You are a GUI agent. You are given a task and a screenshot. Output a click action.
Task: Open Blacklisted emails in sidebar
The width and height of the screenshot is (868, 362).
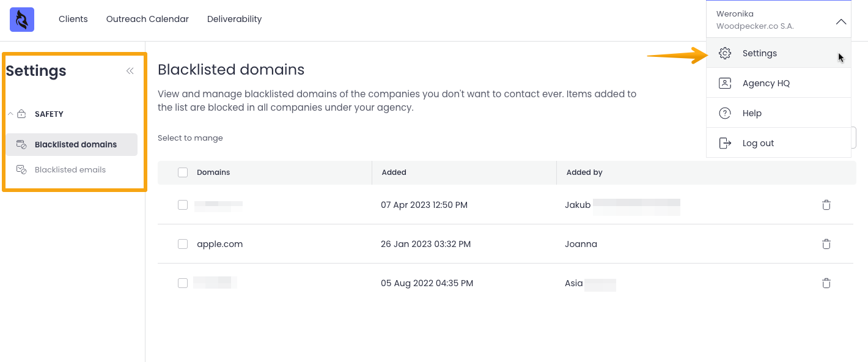point(70,169)
